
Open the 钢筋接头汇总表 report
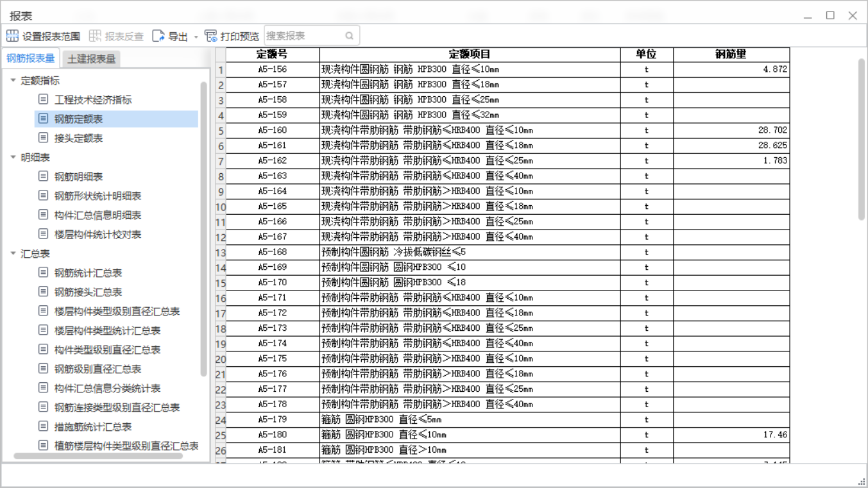click(x=88, y=292)
